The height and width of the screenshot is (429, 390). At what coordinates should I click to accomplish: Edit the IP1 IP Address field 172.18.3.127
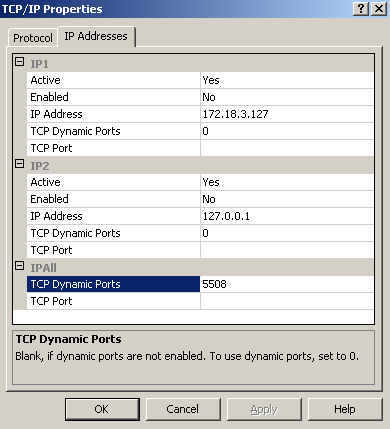point(287,114)
